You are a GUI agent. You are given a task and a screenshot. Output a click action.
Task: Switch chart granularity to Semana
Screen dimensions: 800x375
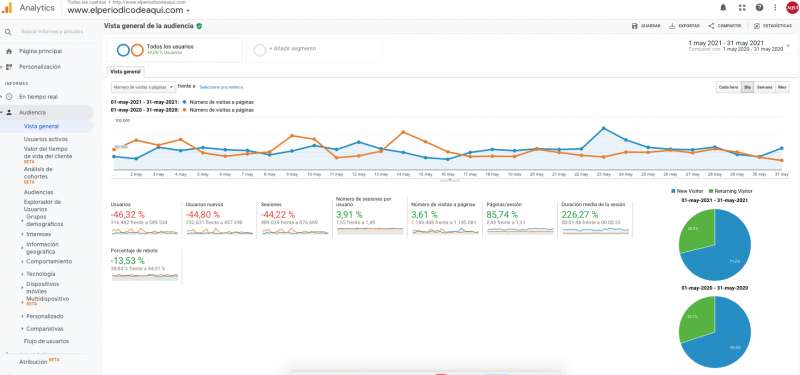point(764,87)
